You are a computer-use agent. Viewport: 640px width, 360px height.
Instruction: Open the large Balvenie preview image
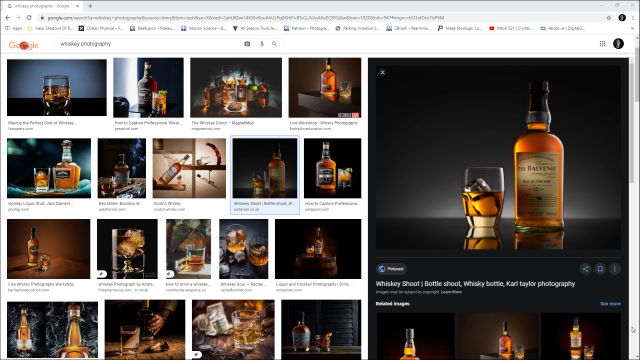coord(498,158)
